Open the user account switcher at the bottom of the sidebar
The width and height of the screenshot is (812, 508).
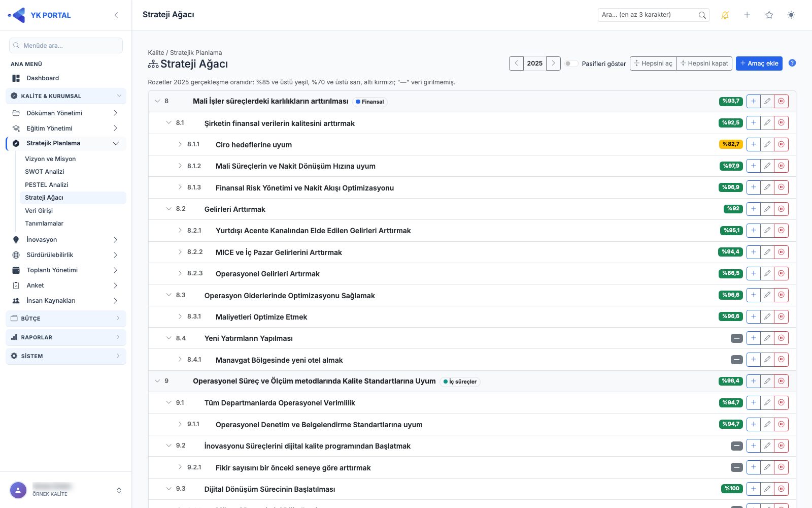point(119,490)
